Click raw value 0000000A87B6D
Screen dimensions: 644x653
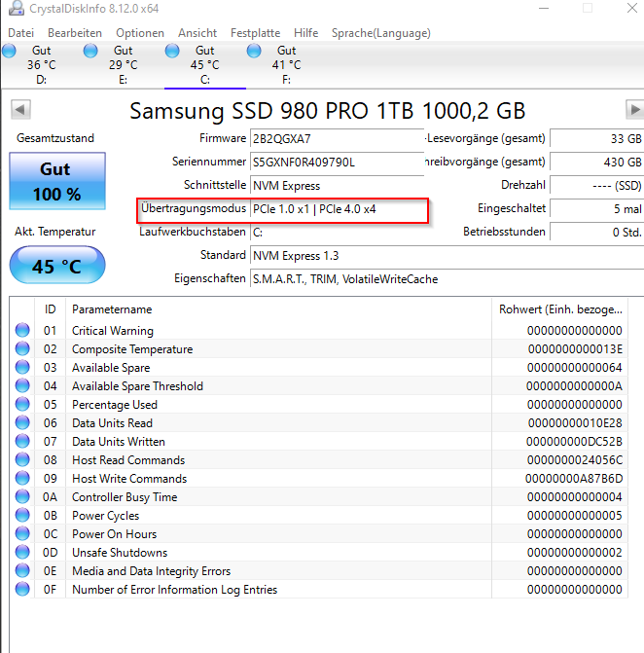574,479
